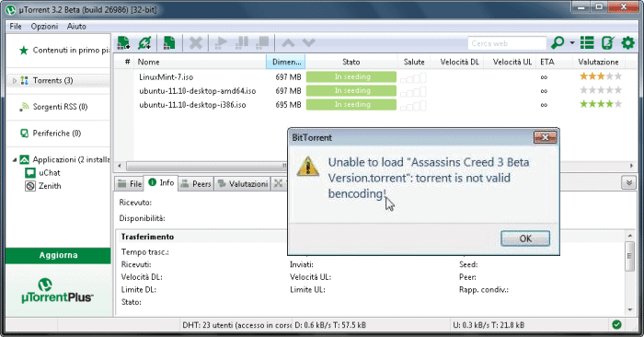The image size is (644, 337).
Task: Click the Stop torrent icon
Action: point(262,42)
